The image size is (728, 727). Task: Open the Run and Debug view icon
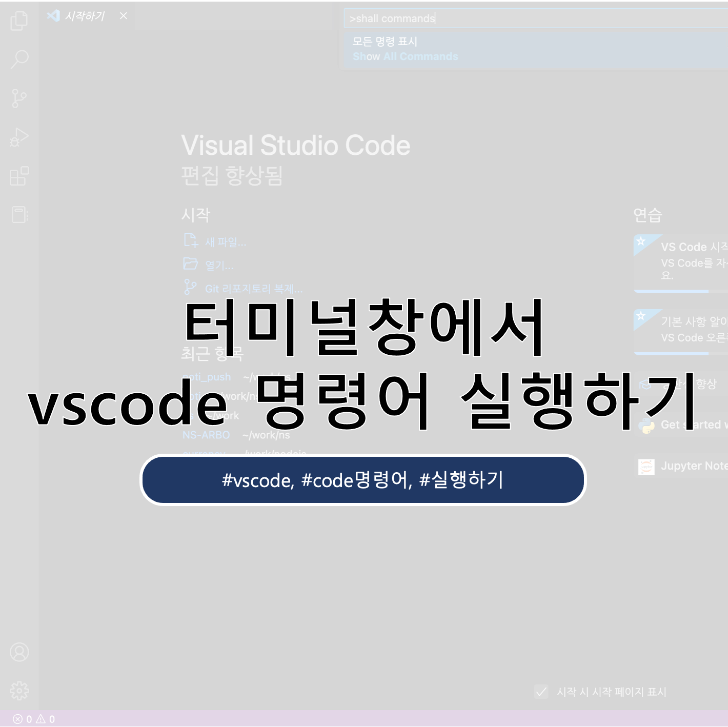[x=19, y=137]
